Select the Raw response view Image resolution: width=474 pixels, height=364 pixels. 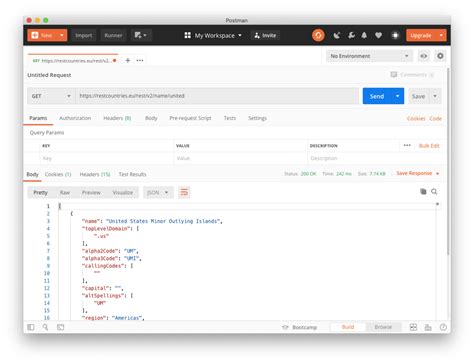65,193
